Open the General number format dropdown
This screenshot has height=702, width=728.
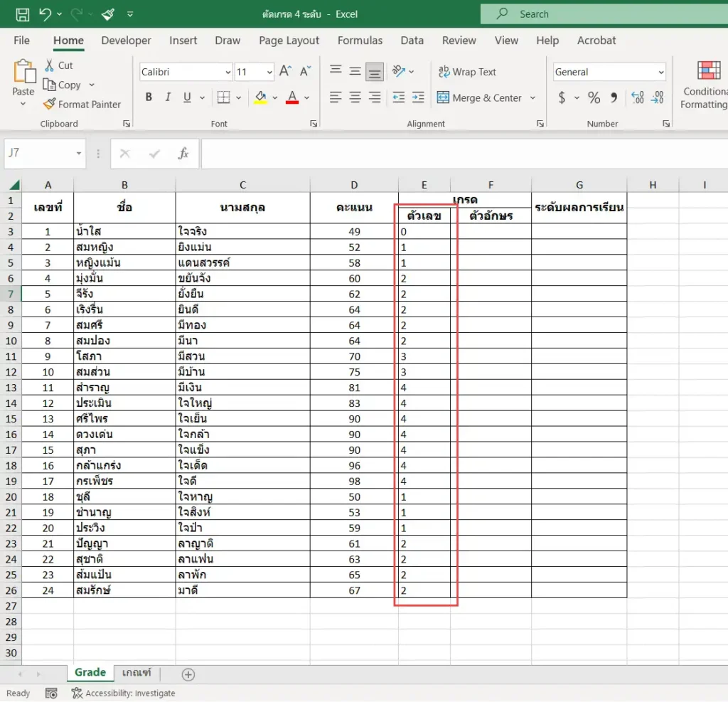660,73
